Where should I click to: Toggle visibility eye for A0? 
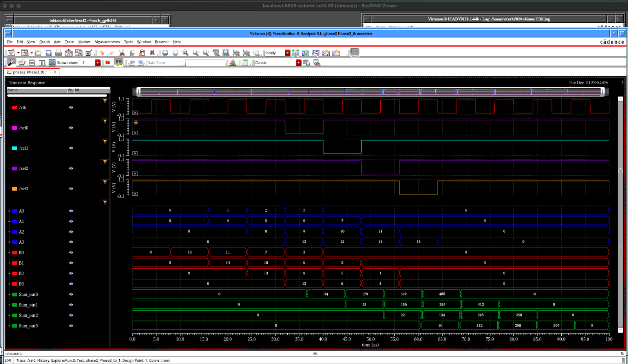coord(71,211)
